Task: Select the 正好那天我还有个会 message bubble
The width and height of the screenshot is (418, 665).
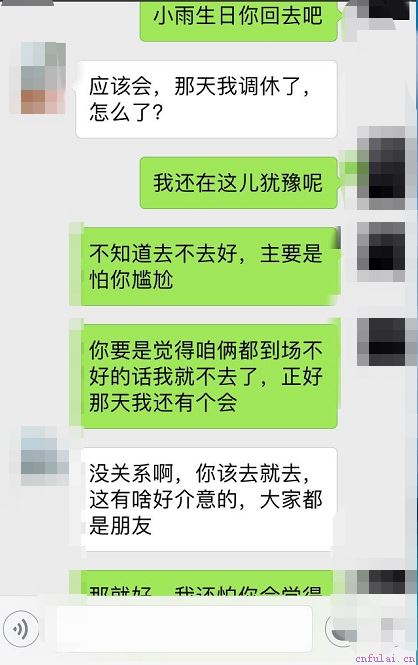Action: [x=204, y=374]
